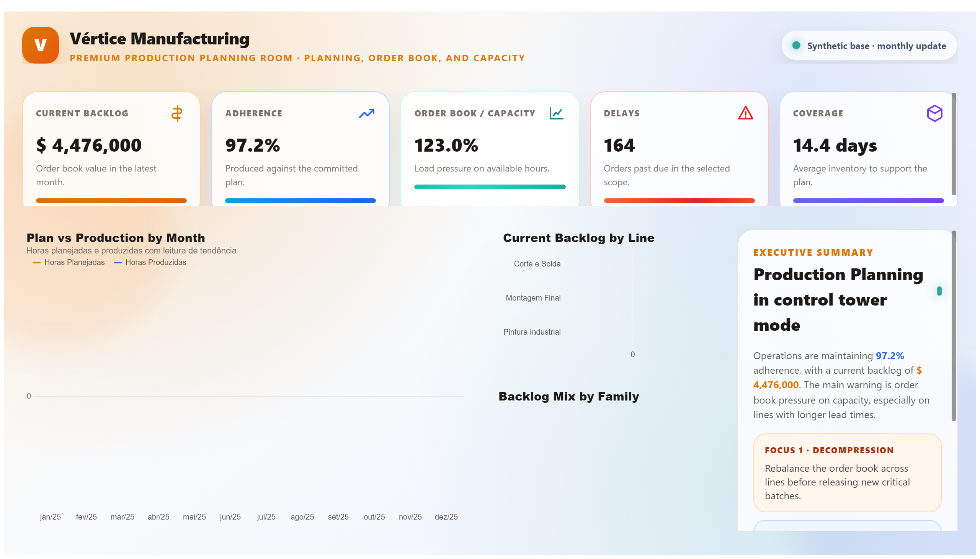This screenshot has height=559, width=980.
Task: Open the Focus 1 Decompression card
Action: pos(847,472)
